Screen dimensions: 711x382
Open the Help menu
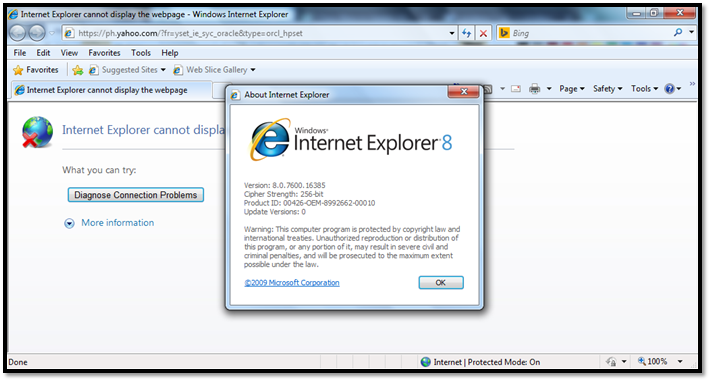coord(170,53)
